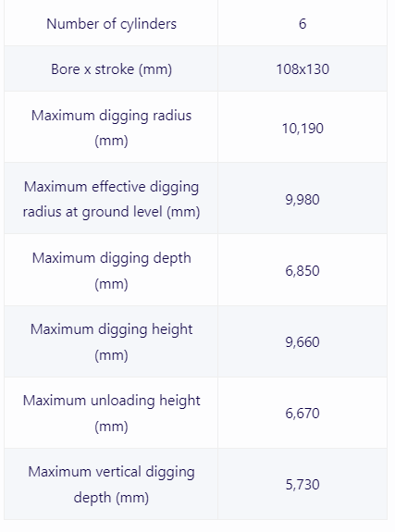Click the (mm) unit under digging depth

click(x=111, y=284)
